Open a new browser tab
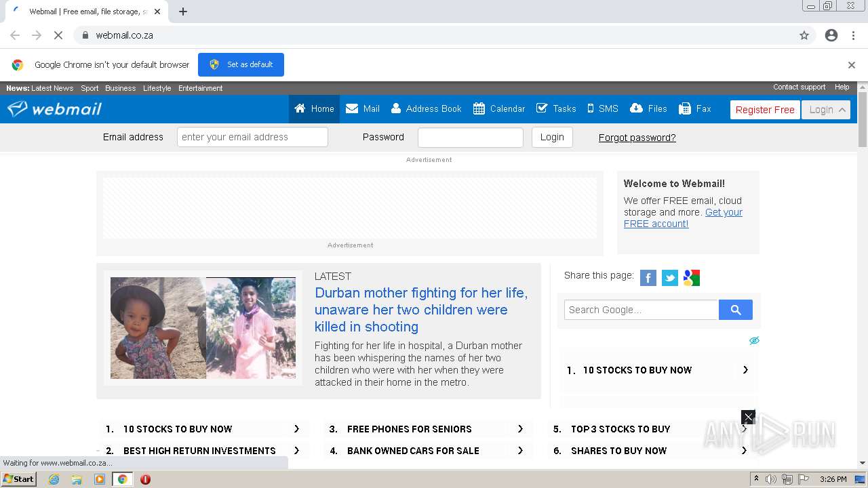The height and width of the screenshot is (488, 868). (183, 12)
